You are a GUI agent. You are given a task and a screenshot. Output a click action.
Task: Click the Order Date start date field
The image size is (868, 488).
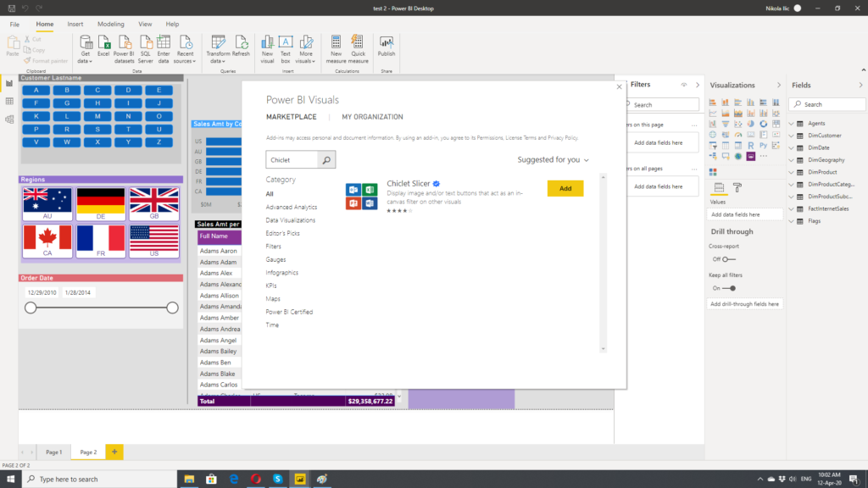[42, 292]
